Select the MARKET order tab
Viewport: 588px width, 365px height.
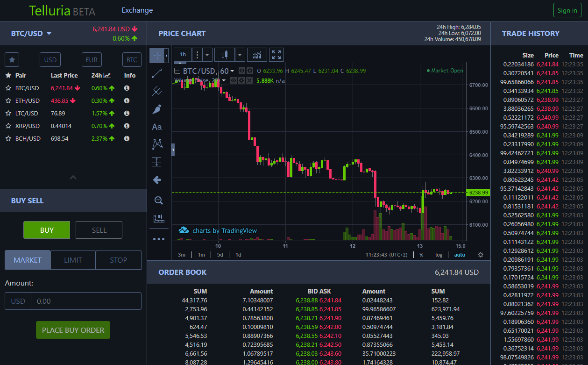[28, 260]
